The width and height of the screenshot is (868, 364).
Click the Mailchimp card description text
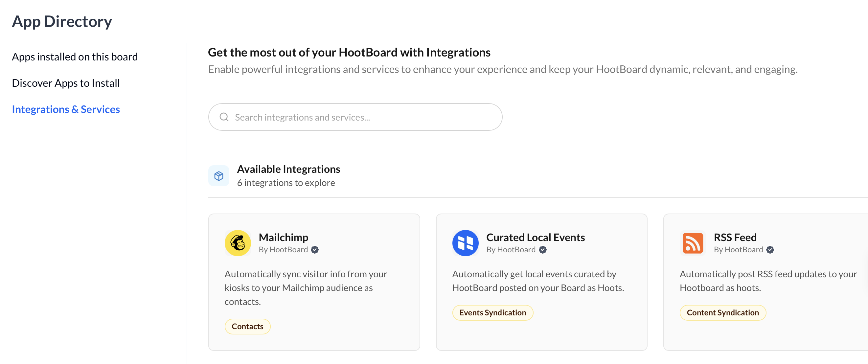coord(305,287)
